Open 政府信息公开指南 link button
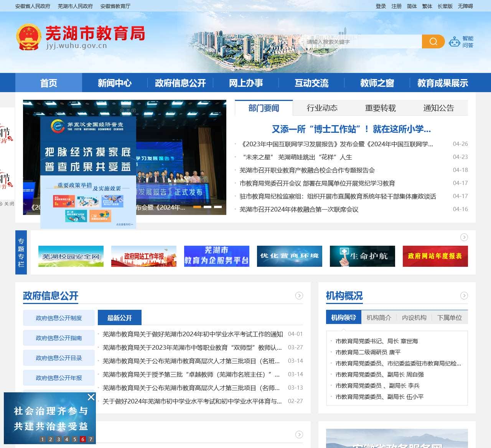 [x=59, y=338]
